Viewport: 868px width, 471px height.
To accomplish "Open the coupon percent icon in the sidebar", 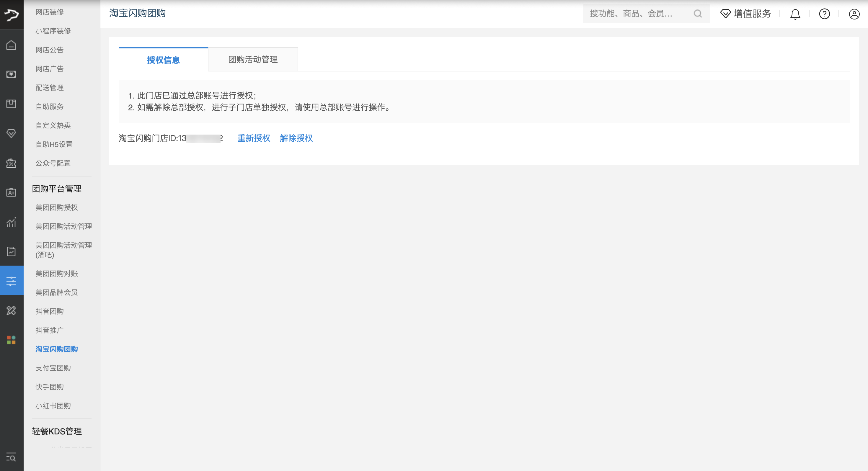I will point(11,163).
